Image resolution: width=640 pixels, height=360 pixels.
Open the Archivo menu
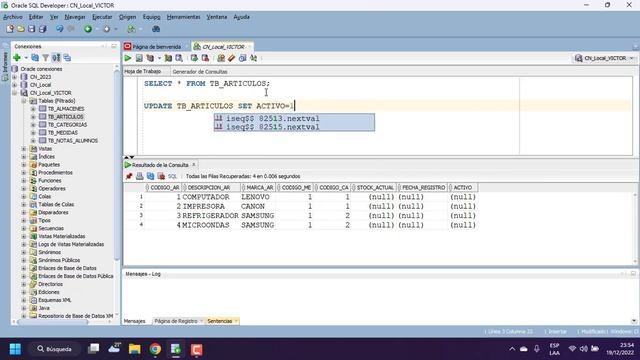13,17
